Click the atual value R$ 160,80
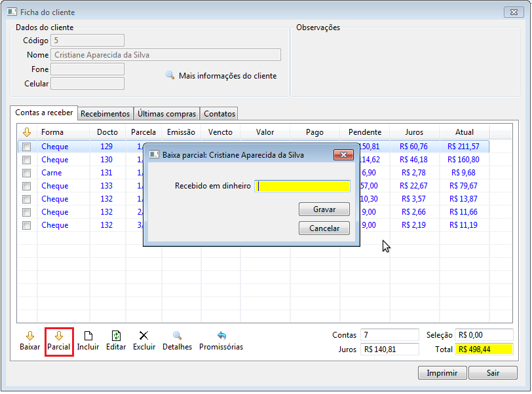 [x=463, y=160]
